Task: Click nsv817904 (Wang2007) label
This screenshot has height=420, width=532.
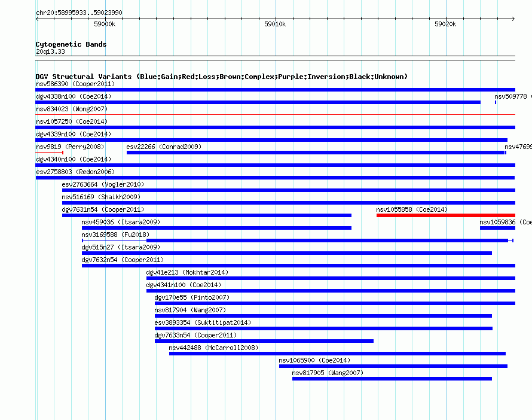Action: pos(190,310)
